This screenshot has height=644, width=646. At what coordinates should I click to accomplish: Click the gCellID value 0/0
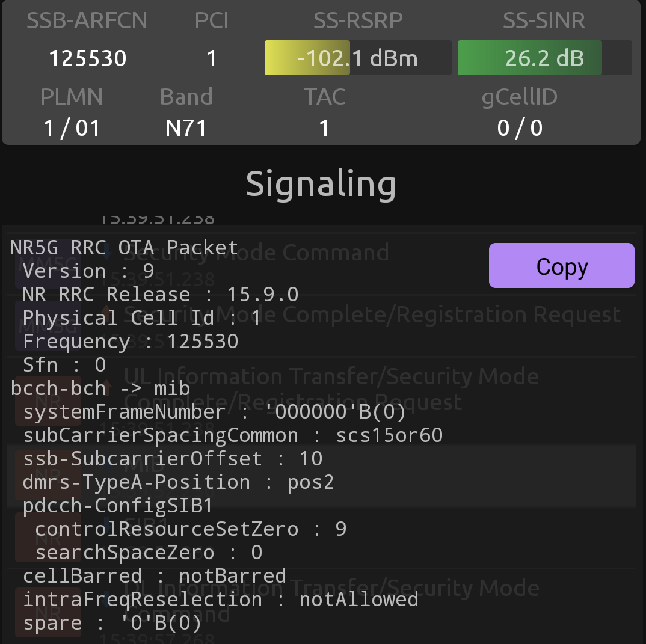click(519, 128)
